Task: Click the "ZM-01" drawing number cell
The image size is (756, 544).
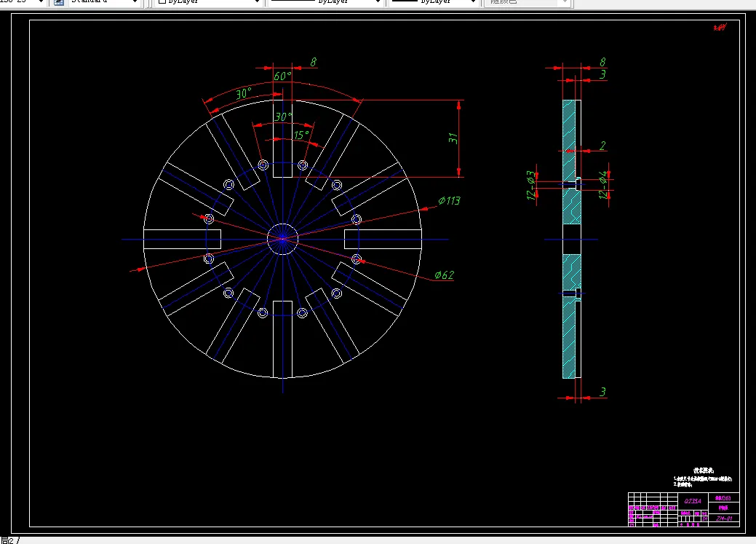Action: click(x=724, y=519)
